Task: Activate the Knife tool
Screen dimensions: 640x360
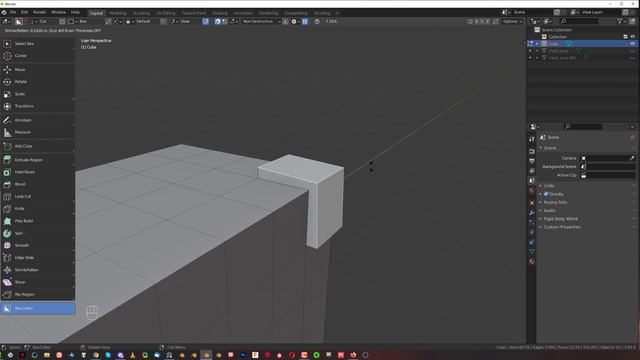Action: click(38, 209)
